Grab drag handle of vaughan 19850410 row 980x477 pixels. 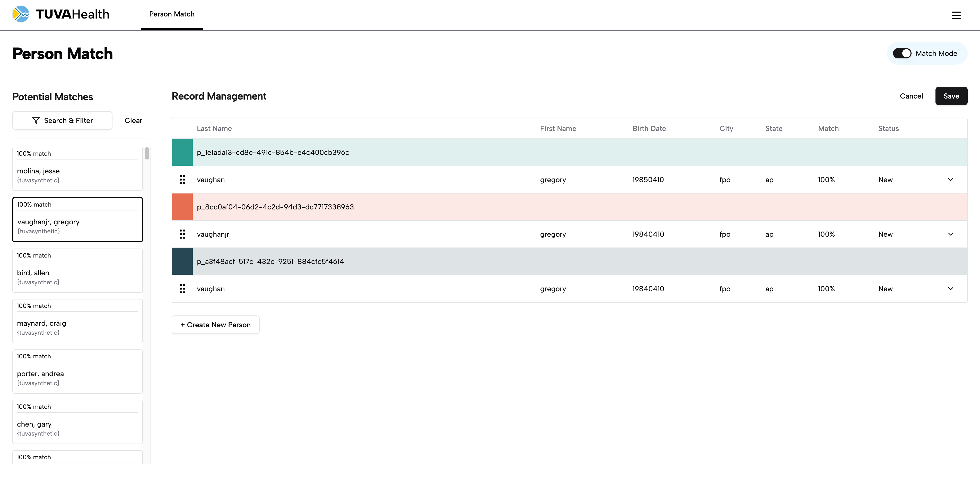tap(183, 180)
